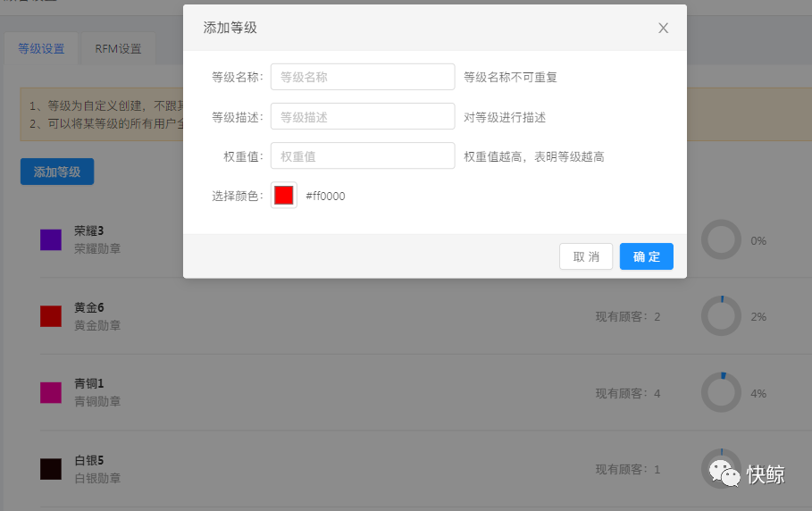
Task: Click the purple swatch for 荣耀3
Action: tap(51, 239)
